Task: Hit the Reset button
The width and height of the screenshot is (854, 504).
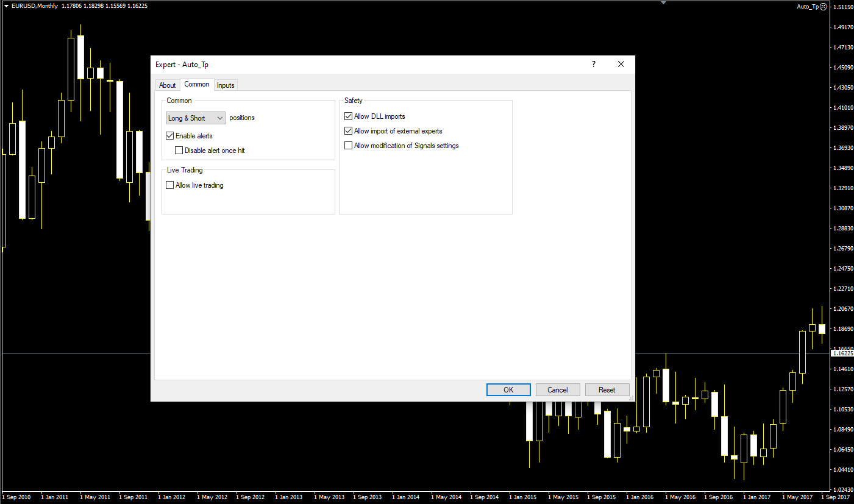Action: tap(607, 390)
